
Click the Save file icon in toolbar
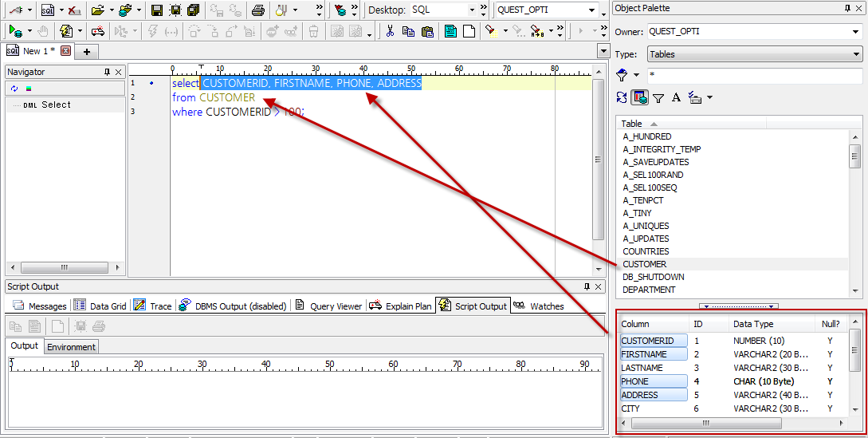157,10
